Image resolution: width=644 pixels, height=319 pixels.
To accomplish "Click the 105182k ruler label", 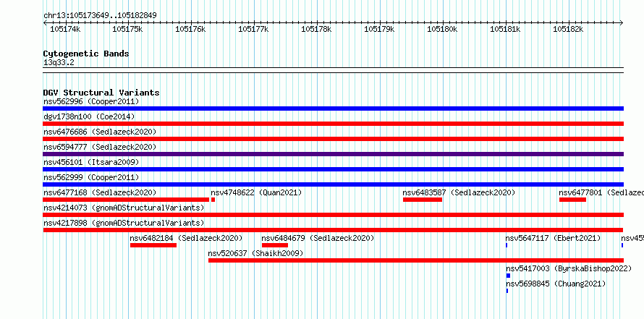I will 568,29.
